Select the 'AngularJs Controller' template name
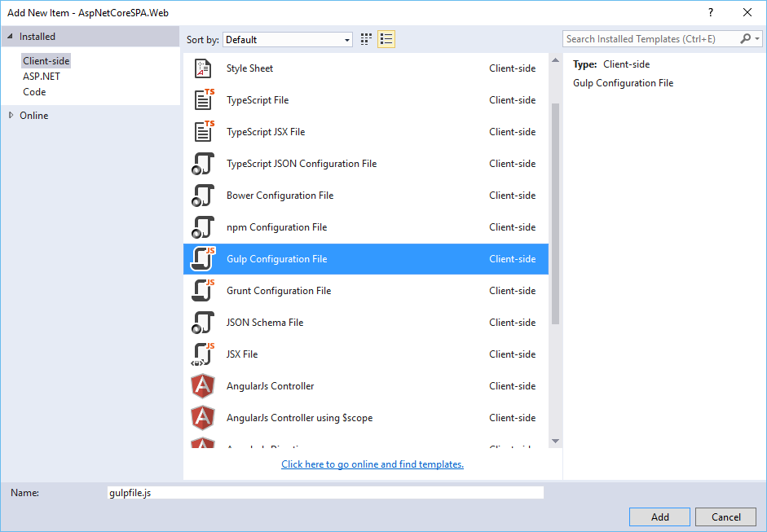This screenshot has height=532, width=767. pyautogui.click(x=270, y=386)
